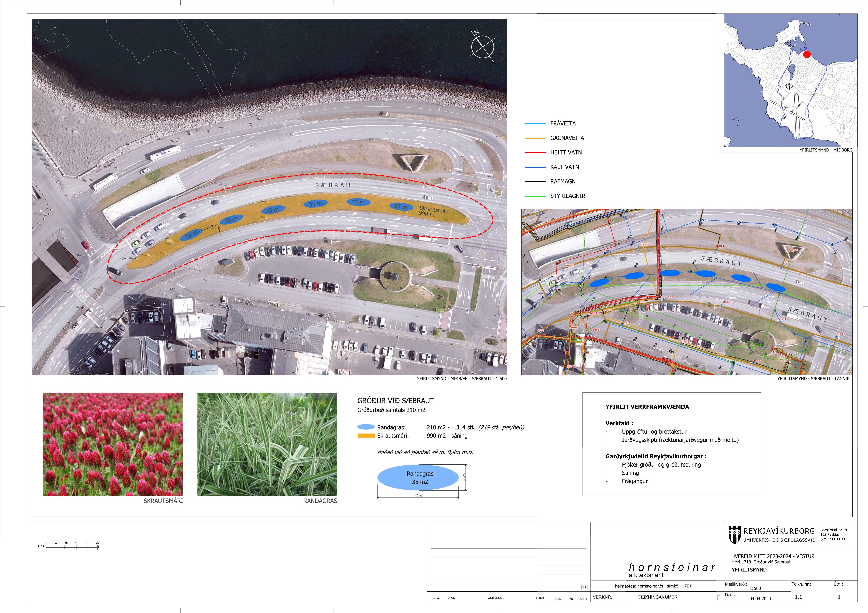Click the hornsteinar.is website link

click(x=650, y=586)
